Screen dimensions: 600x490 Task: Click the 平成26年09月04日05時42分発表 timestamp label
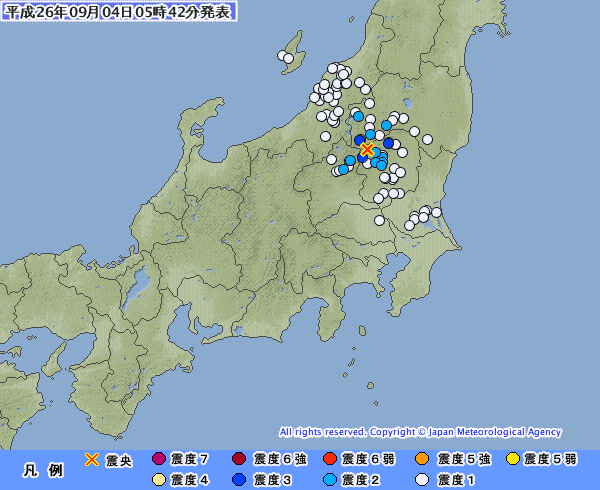(x=119, y=11)
